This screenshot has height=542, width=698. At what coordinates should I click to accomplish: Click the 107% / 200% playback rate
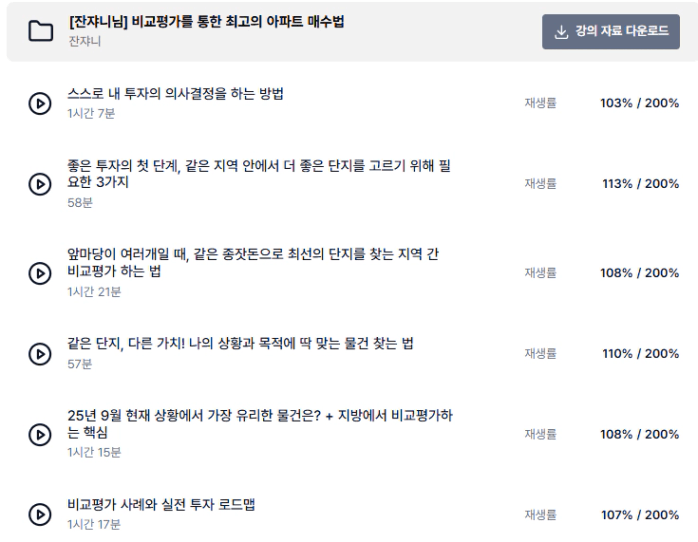click(x=639, y=515)
